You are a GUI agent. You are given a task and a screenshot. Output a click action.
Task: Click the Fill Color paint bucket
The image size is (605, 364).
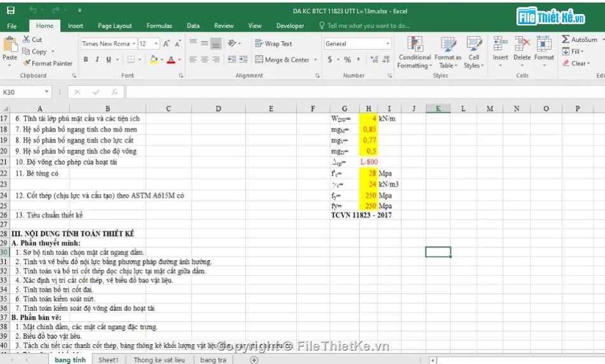tap(153, 59)
